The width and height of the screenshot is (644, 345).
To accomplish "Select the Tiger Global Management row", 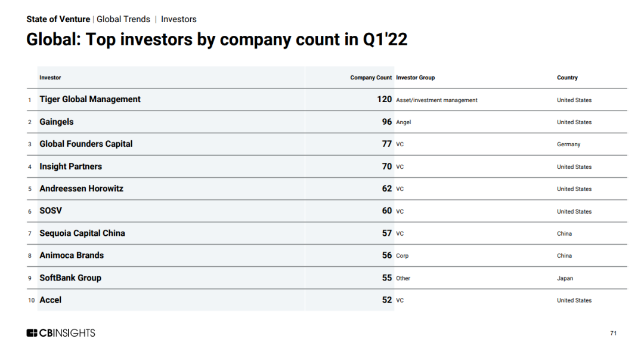I will coord(90,100).
